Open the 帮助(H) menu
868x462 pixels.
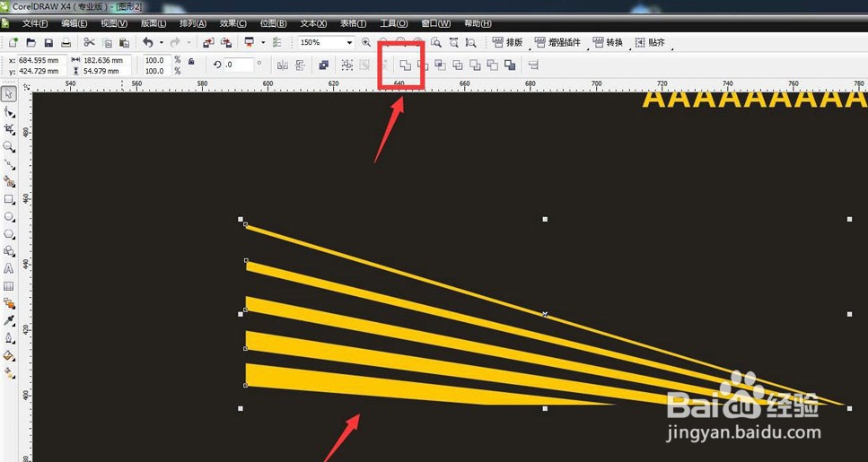(478, 24)
